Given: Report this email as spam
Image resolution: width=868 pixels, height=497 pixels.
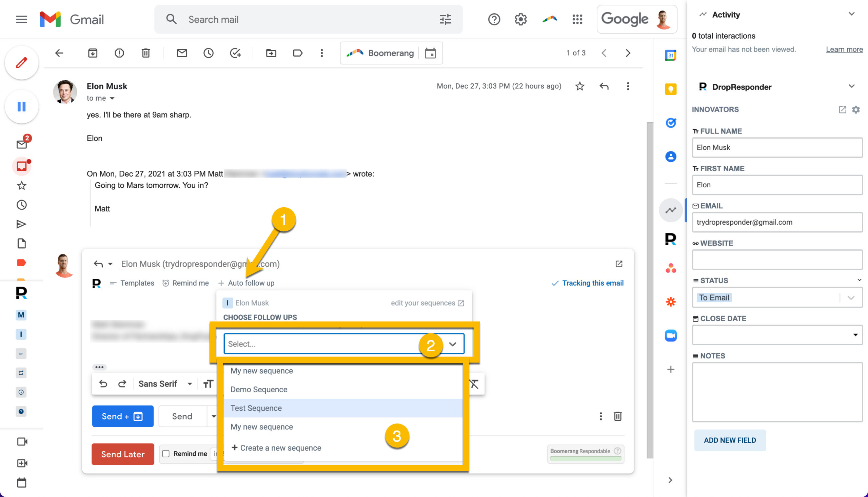Looking at the screenshot, I should [x=119, y=53].
